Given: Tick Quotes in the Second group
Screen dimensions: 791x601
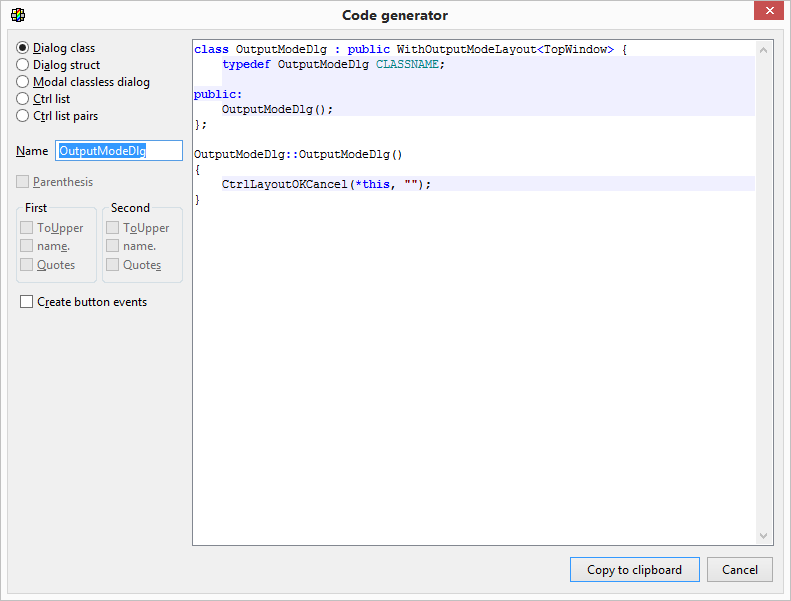Looking at the screenshot, I should click(x=113, y=265).
